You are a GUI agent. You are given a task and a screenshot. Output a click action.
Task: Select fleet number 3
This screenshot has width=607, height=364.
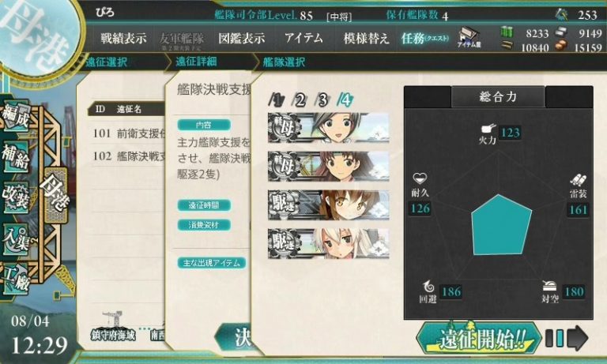322,100
